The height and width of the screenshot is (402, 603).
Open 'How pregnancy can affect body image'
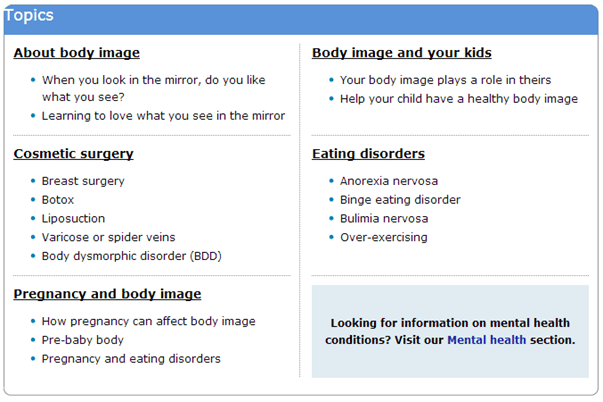[148, 321]
